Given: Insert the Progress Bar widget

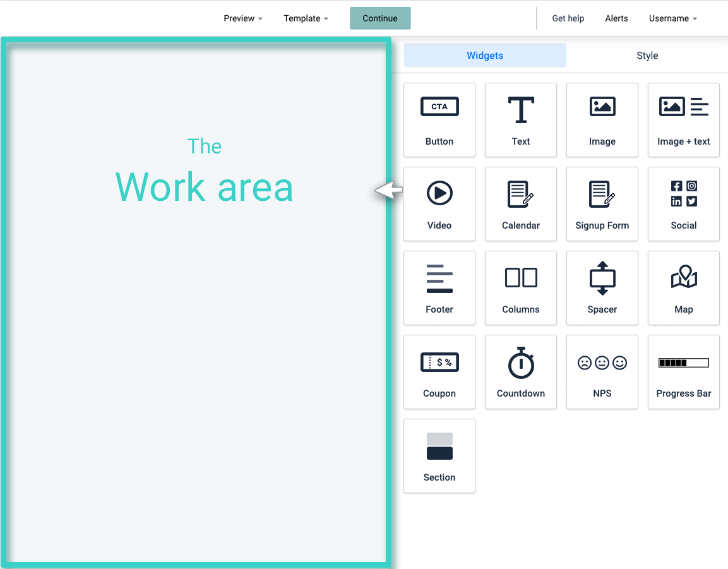Looking at the screenshot, I should click(x=683, y=372).
